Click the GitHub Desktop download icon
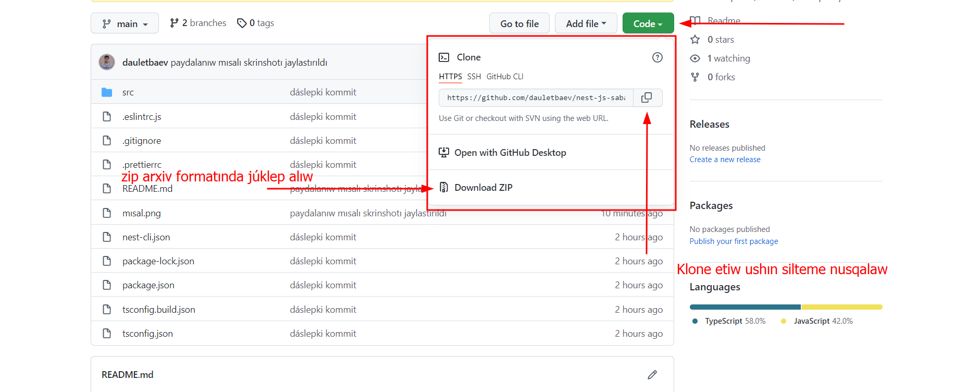Image resolution: width=980 pixels, height=392 pixels. pos(444,152)
